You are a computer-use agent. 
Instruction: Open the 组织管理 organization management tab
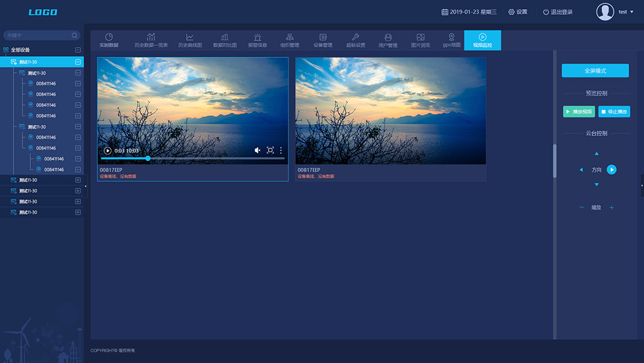click(x=290, y=40)
